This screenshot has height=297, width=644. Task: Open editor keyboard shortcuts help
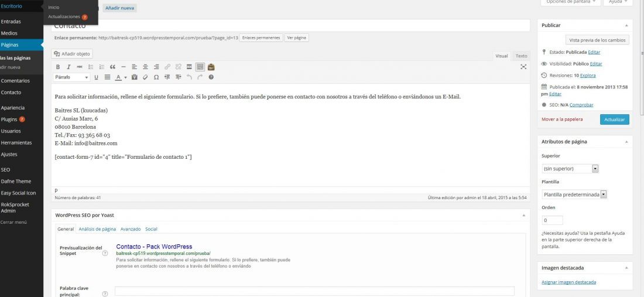(211, 77)
